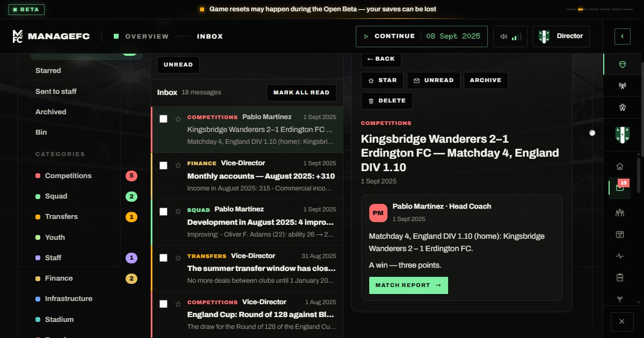Screen dimensions: 644x338
Task: Filter by Staff category
Action: [x=86, y=258]
